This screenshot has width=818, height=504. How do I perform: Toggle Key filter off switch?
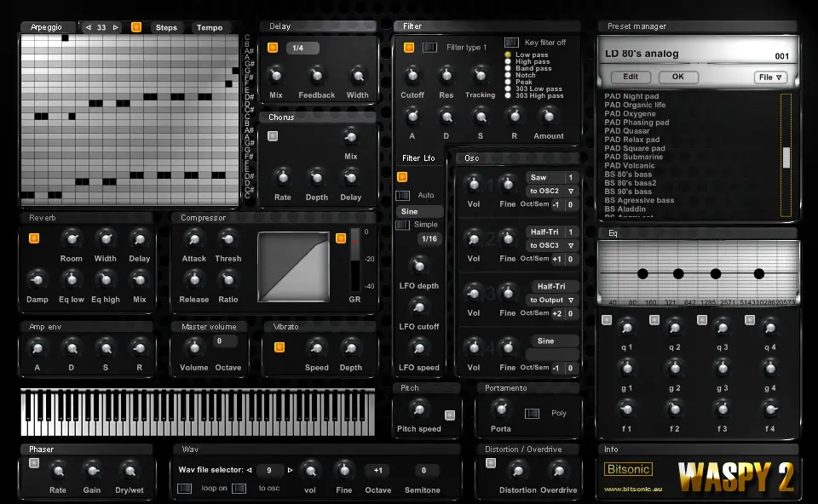pyautogui.click(x=511, y=43)
